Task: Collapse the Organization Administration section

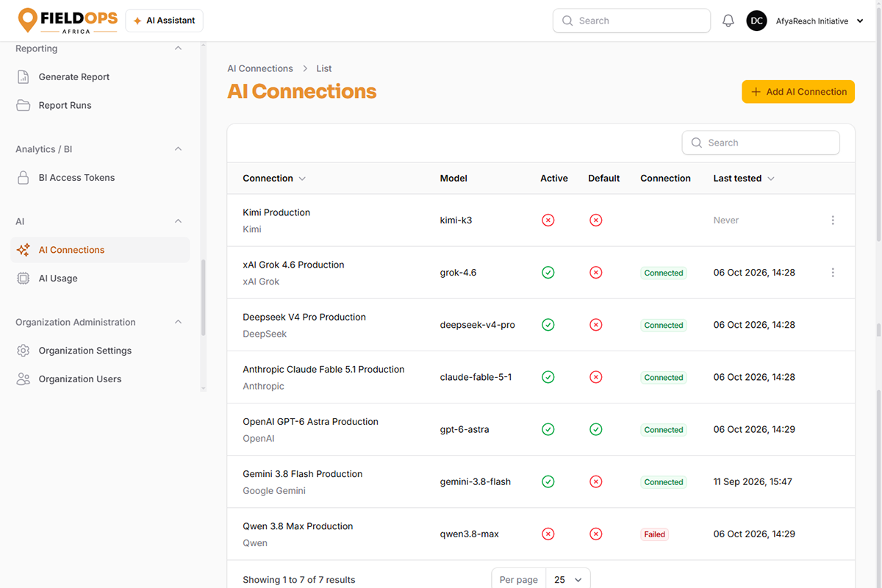Action: [x=178, y=322]
